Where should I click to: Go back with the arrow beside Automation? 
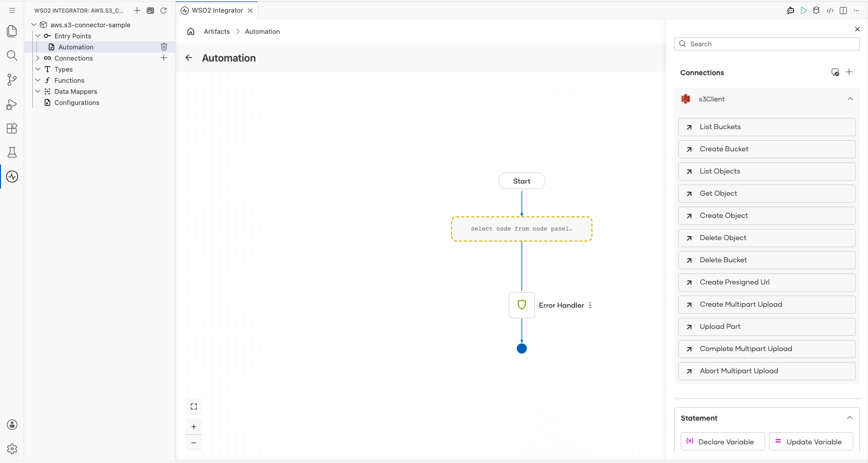[x=189, y=57]
